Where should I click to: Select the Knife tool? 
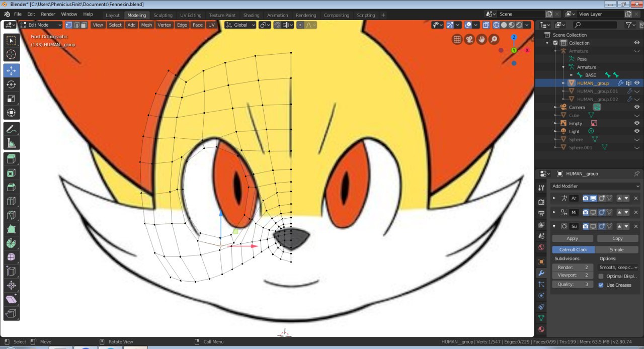tap(12, 216)
